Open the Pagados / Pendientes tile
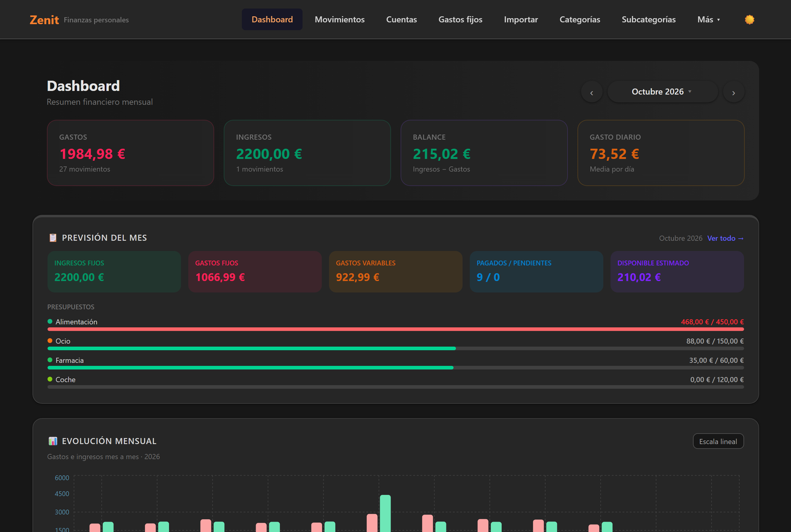The width and height of the screenshot is (791, 532). [x=536, y=271]
